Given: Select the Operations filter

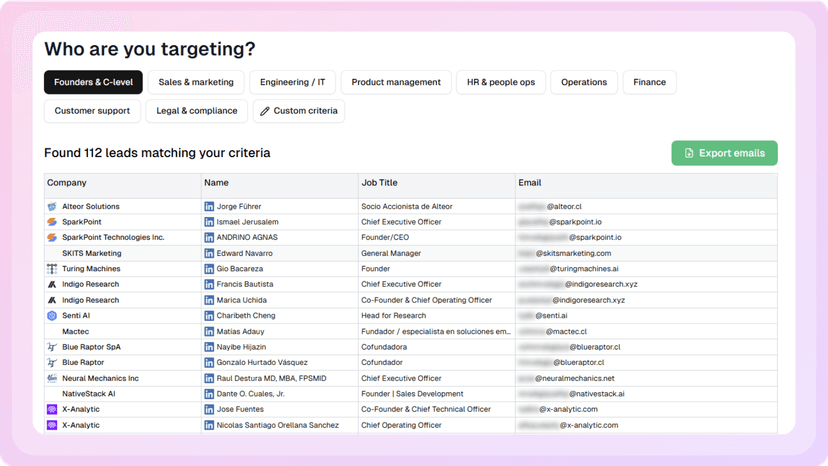Looking at the screenshot, I should click(584, 82).
